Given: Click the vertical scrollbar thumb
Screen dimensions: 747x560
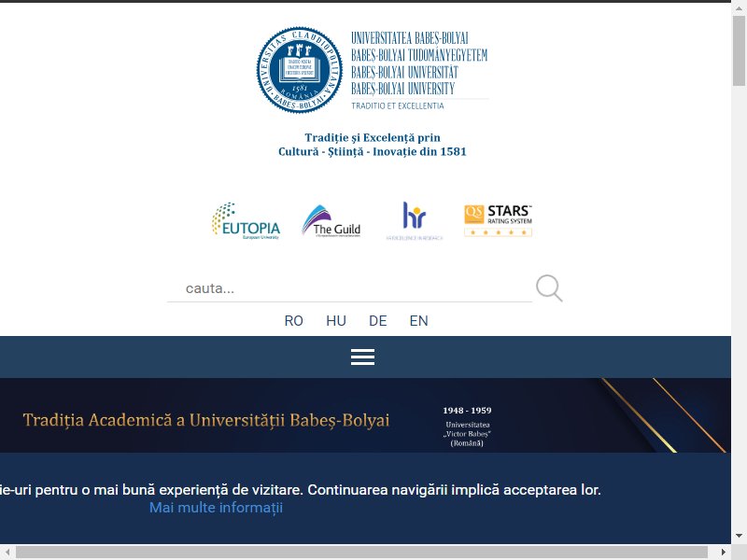Looking at the screenshot, I should point(739,50).
